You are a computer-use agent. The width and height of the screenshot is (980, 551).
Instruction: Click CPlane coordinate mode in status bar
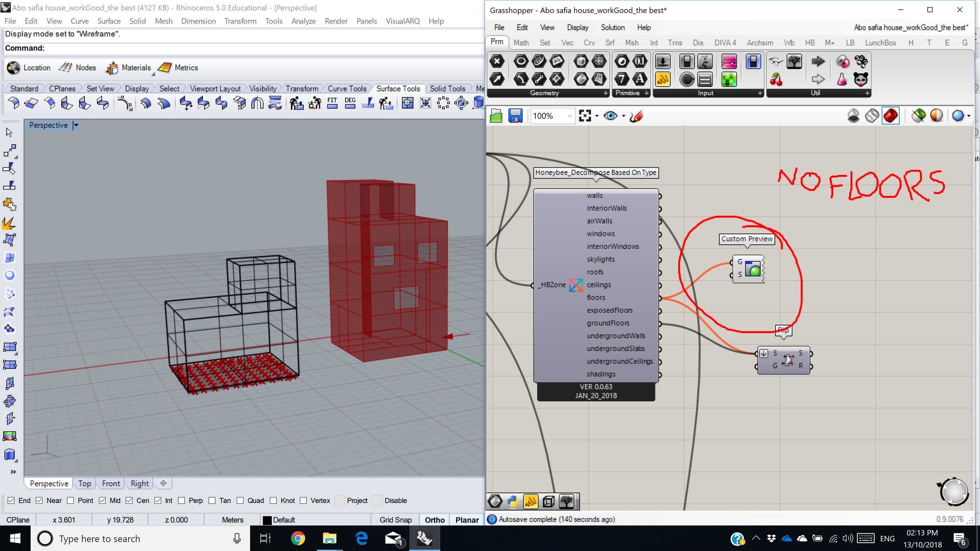[18, 520]
